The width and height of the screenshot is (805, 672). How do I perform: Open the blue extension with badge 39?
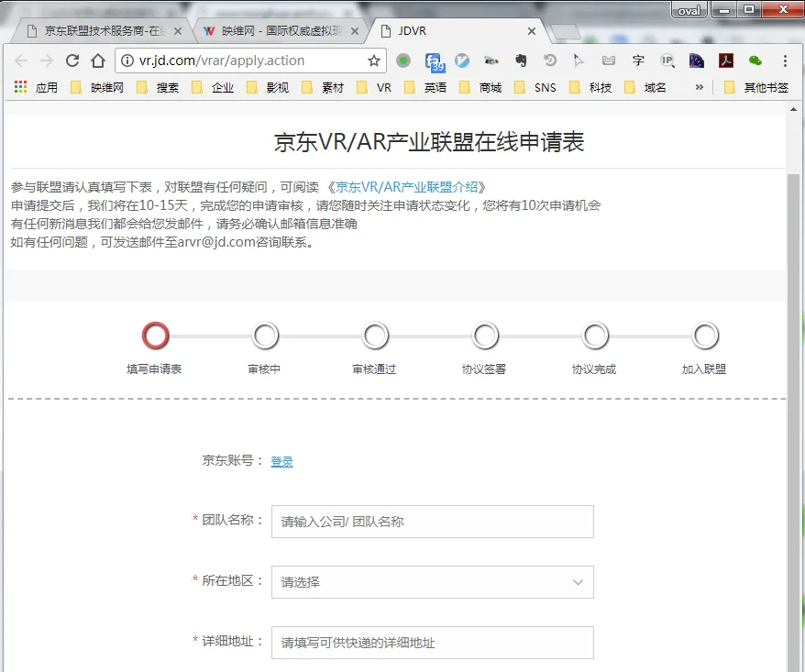coord(434,61)
